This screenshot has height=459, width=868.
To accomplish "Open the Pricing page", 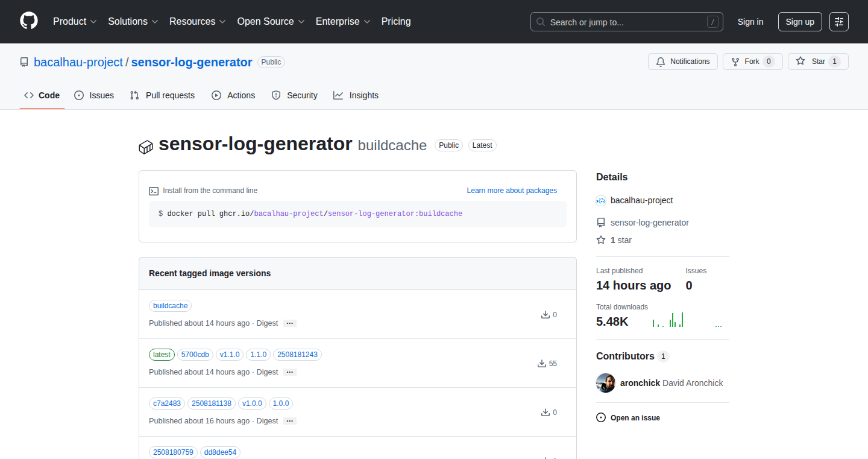I will [x=396, y=22].
